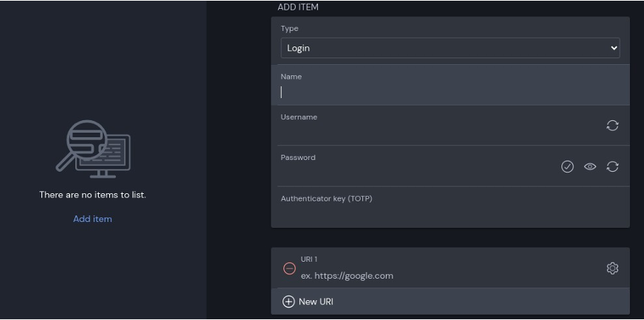Click the plus icon beside New URI
This screenshot has height=320, width=644.
click(x=288, y=302)
